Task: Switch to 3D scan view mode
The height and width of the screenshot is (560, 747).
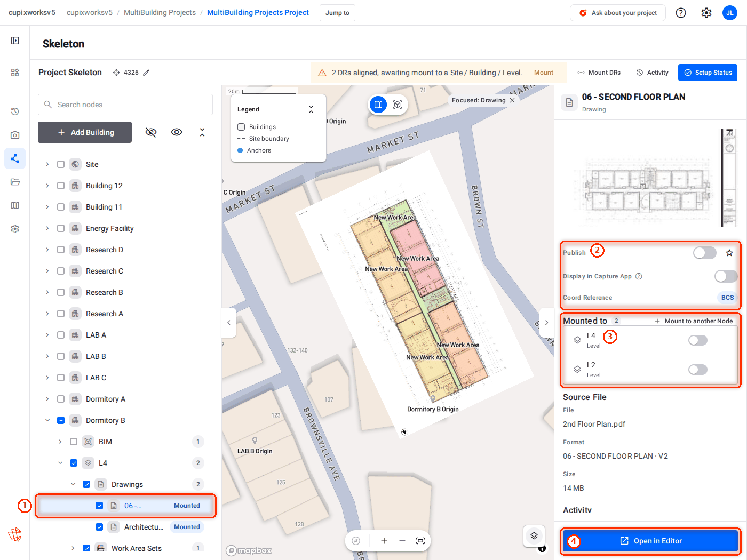Action: [x=398, y=105]
